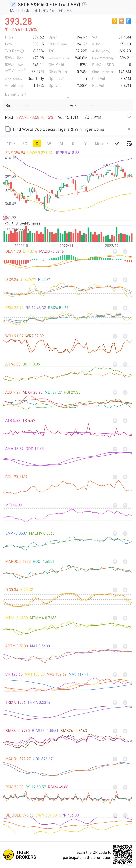The width and height of the screenshot is (136, 868).
Task: Open the chart indicator line icon
Action: click(118, 144)
